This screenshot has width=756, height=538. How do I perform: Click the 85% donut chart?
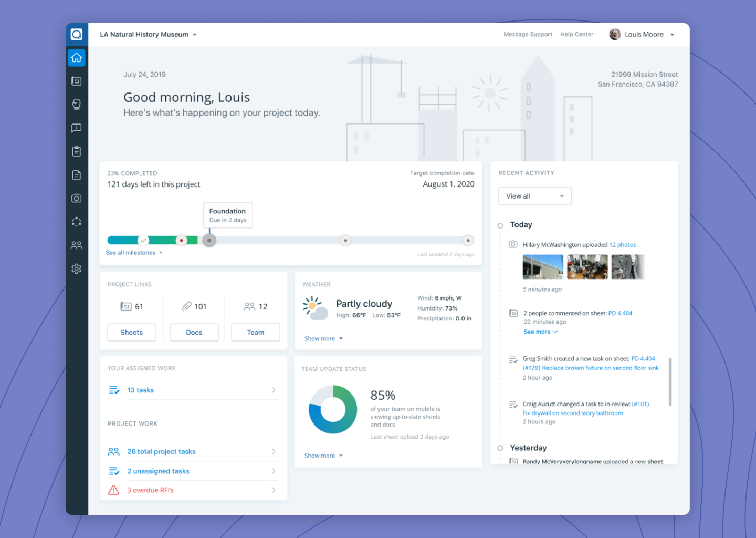[x=333, y=409]
